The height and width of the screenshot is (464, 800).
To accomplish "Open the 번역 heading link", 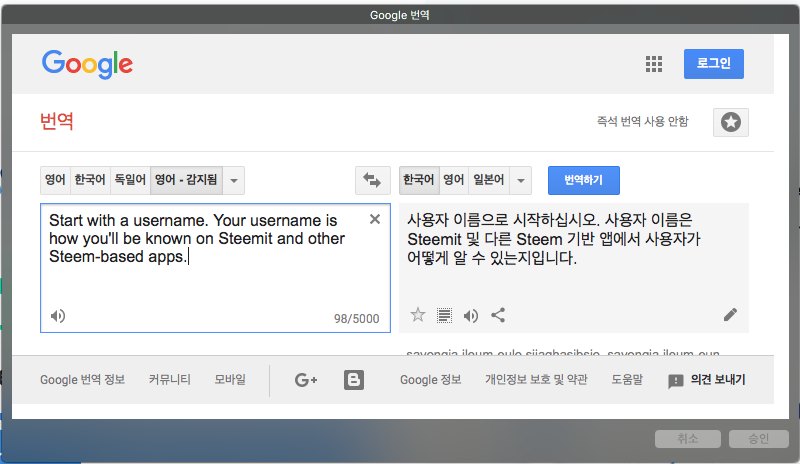I will point(57,121).
